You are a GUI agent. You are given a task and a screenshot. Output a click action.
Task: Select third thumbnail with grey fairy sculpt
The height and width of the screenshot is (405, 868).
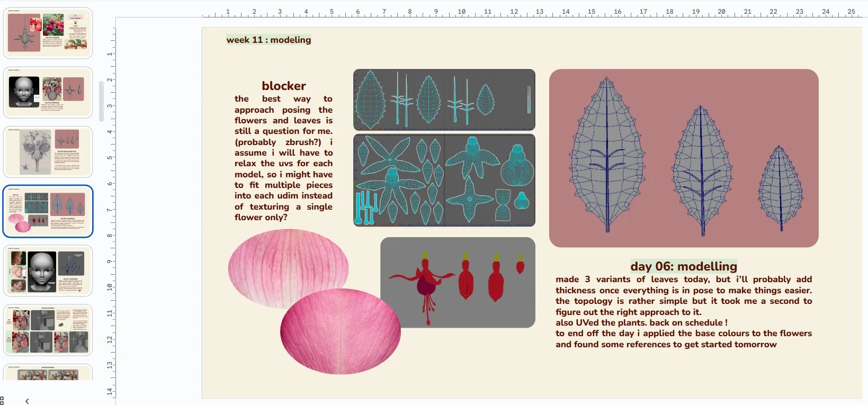48,151
